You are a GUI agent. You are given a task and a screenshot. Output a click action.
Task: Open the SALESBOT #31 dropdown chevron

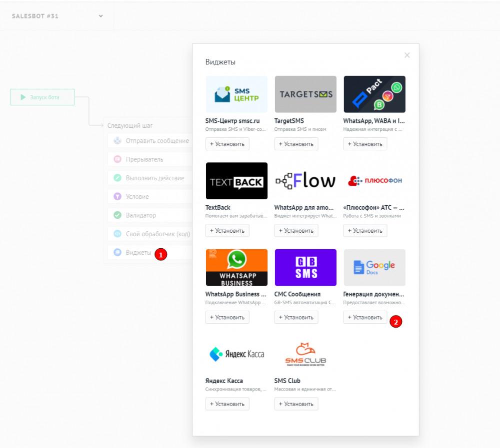(101, 16)
